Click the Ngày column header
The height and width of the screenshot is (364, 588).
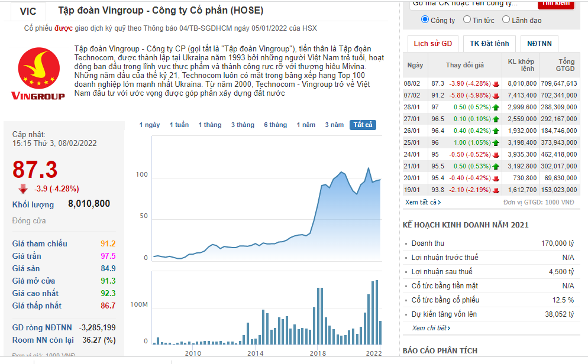[415, 65]
